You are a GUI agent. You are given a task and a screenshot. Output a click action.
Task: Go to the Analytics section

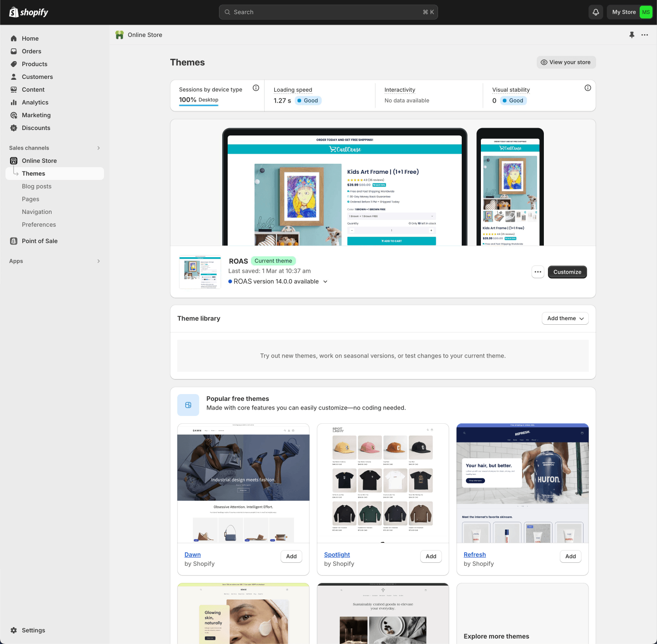click(x=35, y=102)
